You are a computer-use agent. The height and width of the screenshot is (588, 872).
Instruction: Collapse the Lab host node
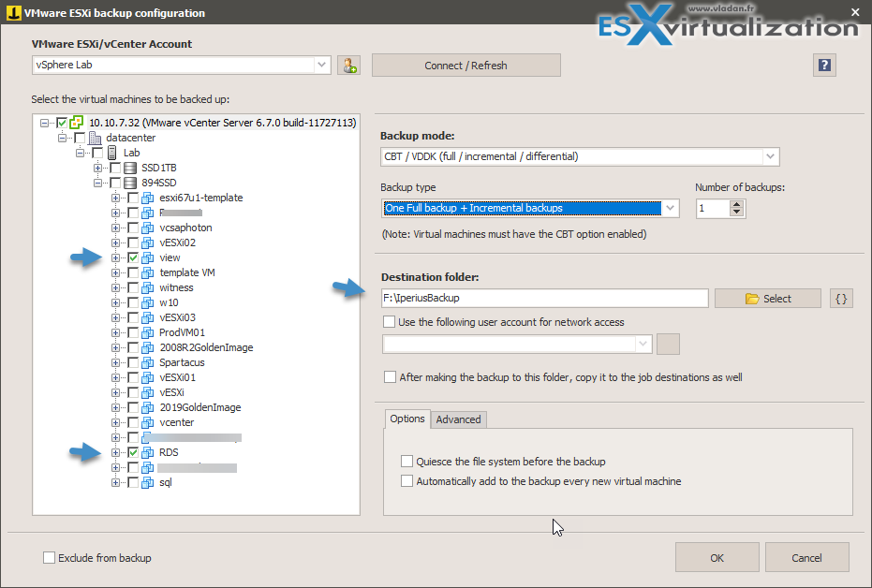click(x=81, y=153)
